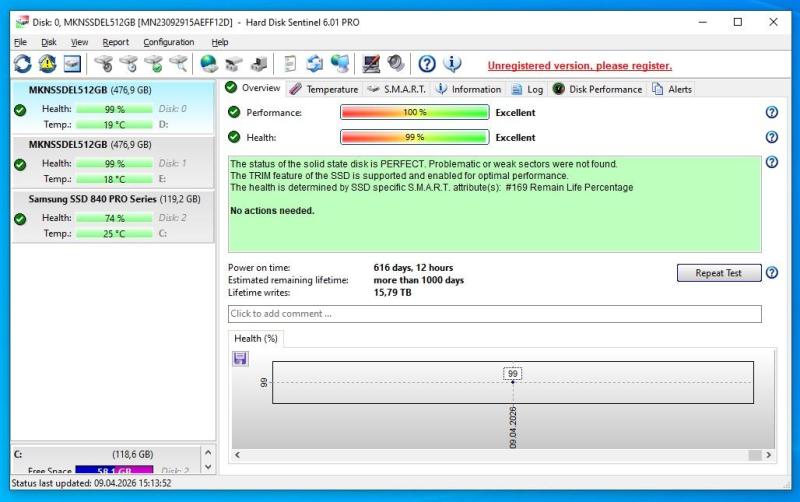The width and height of the screenshot is (800, 502).
Task: Open the Help menu
Action: click(220, 42)
